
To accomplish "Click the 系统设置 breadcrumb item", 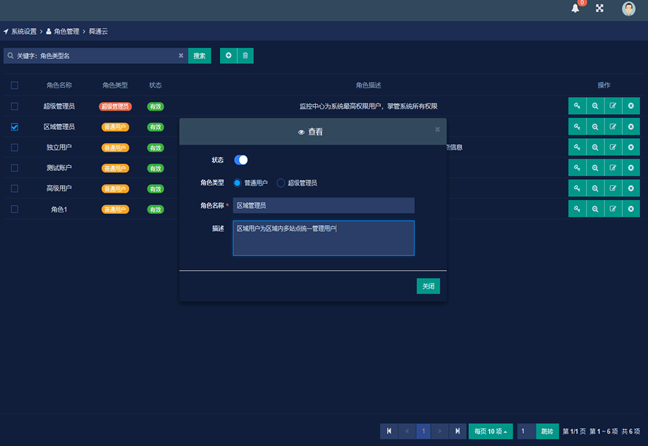I will pyautogui.click(x=23, y=32).
